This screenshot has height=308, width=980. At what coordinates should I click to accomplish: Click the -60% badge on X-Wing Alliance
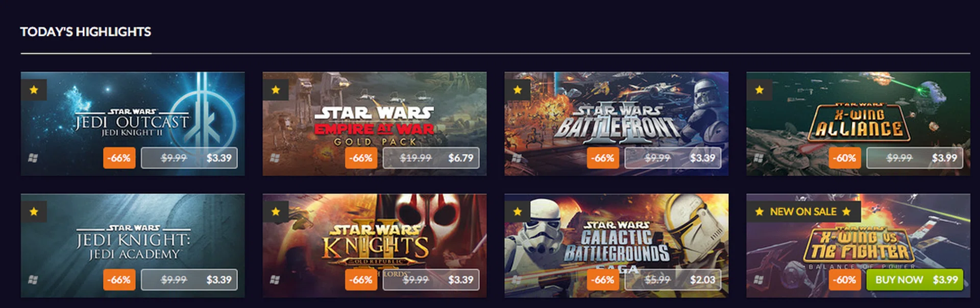(x=845, y=158)
